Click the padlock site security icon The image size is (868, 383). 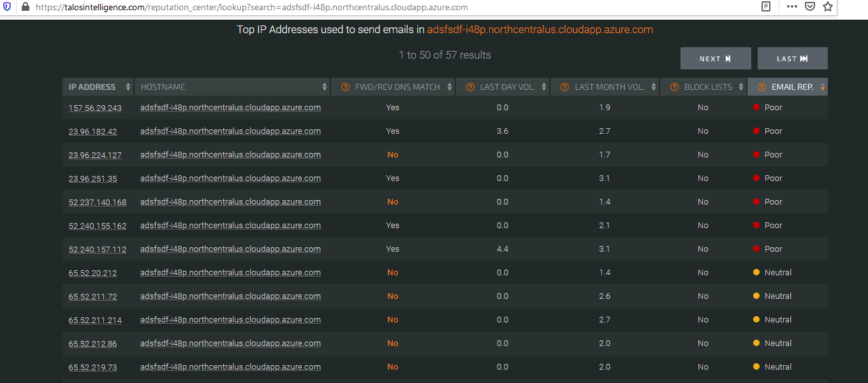(x=26, y=7)
